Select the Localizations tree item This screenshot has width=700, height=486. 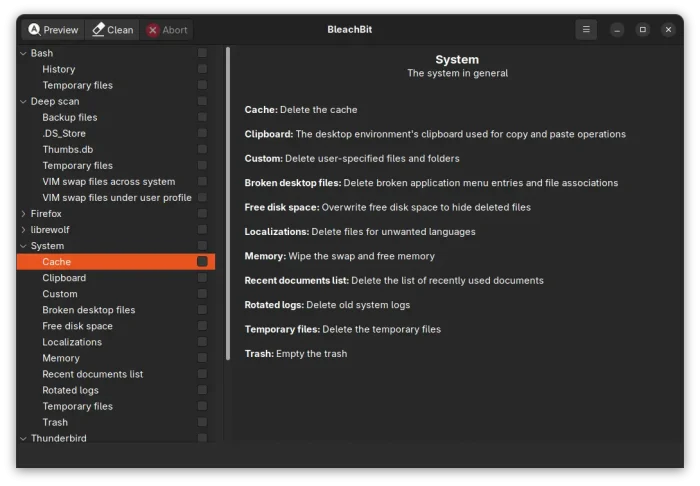click(x=72, y=342)
